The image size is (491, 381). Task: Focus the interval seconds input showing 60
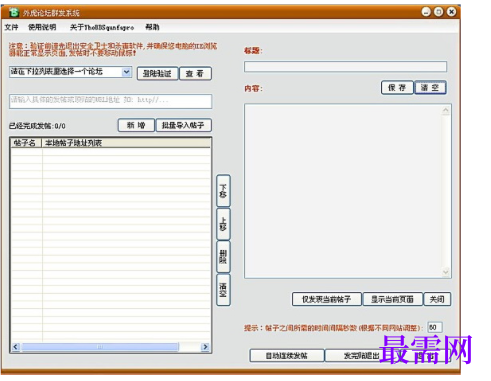pyautogui.click(x=435, y=327)
